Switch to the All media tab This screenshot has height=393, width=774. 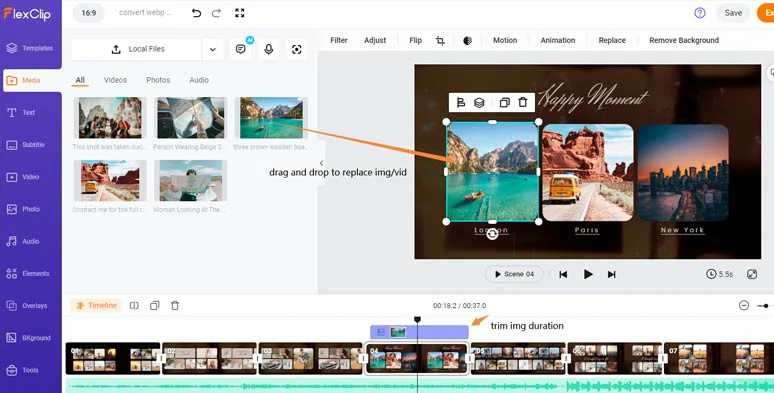click(80, 80)
